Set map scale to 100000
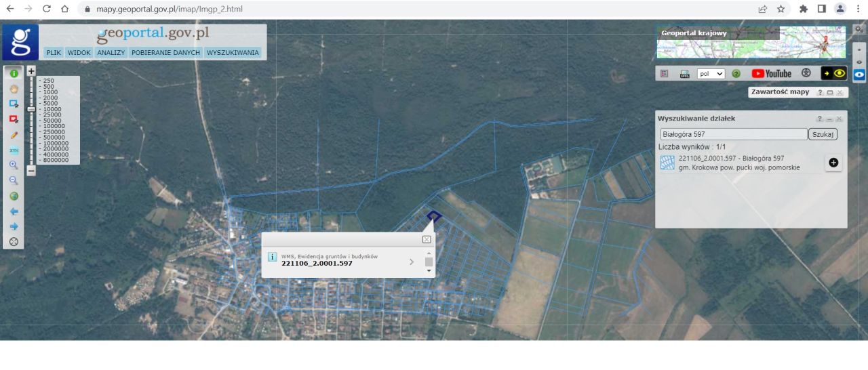 pos(54,126)
